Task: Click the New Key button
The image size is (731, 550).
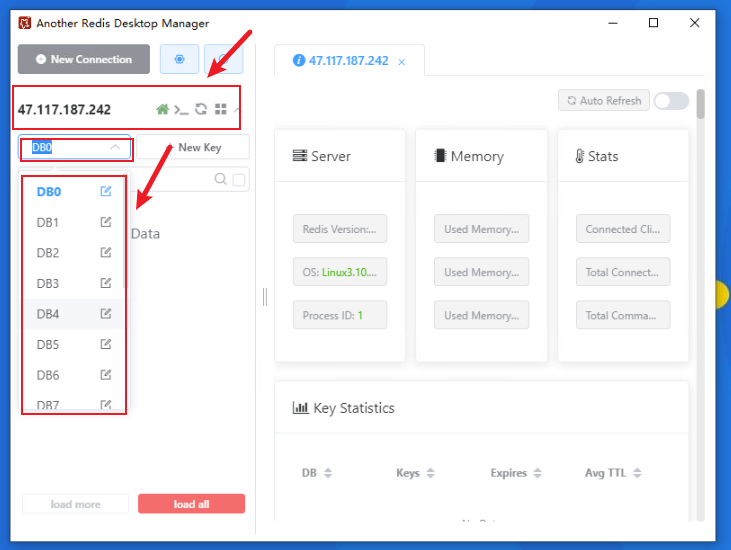Action: click(193, 147)
